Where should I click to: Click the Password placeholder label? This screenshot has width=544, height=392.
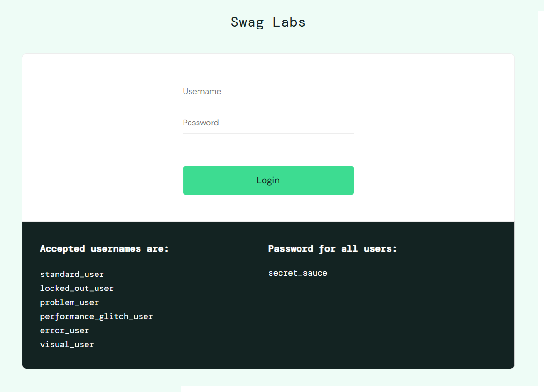200,123
